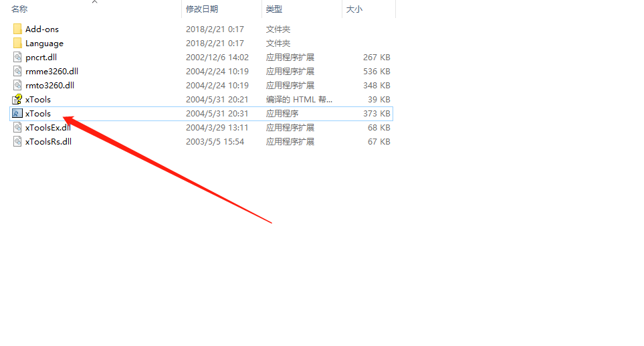Click the date 2002/12/6 14:02
The width and height of the screenshot is (644, 346).
[217, 57]
